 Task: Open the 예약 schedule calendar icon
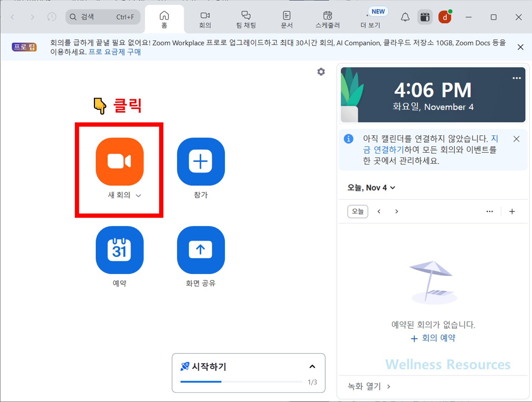point(120,250)
